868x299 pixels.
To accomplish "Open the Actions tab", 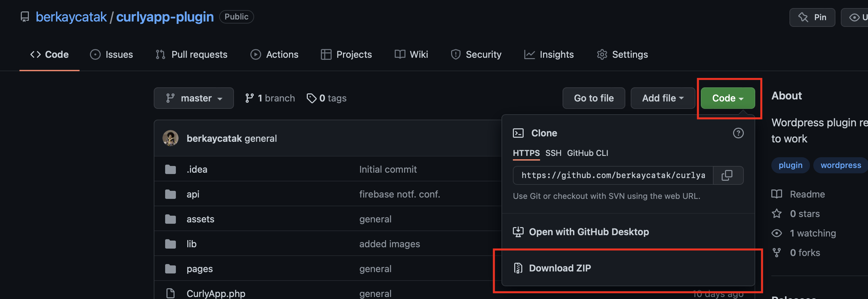I will [x=274, y=54].
